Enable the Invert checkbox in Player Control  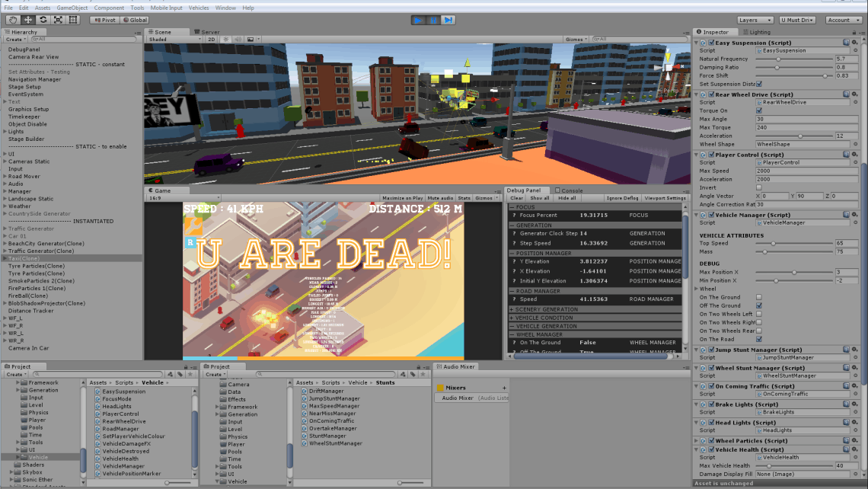point(759,187)
